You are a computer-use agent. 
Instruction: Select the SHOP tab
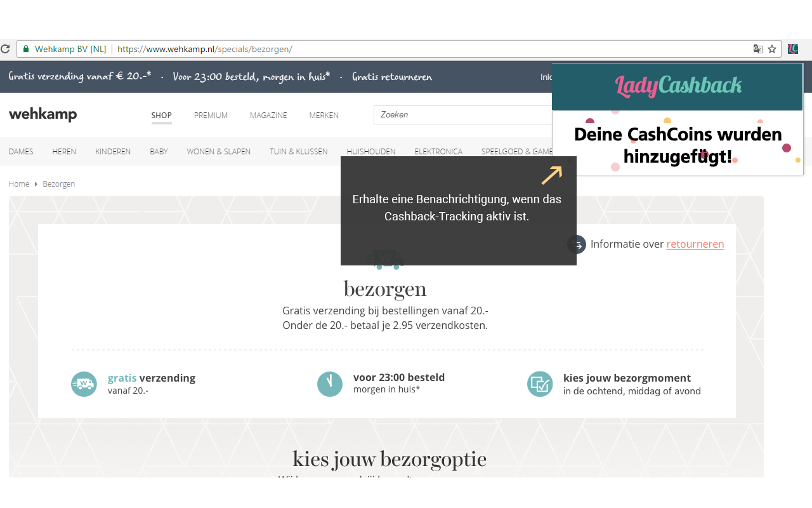161,116
